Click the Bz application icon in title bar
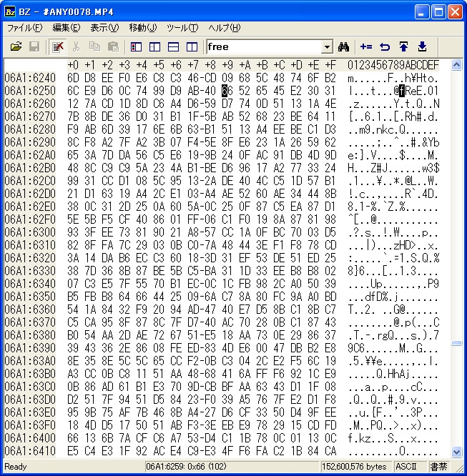The width and height of the screenshot is (467, 476). pyautogui.click(x=10, y=12)
